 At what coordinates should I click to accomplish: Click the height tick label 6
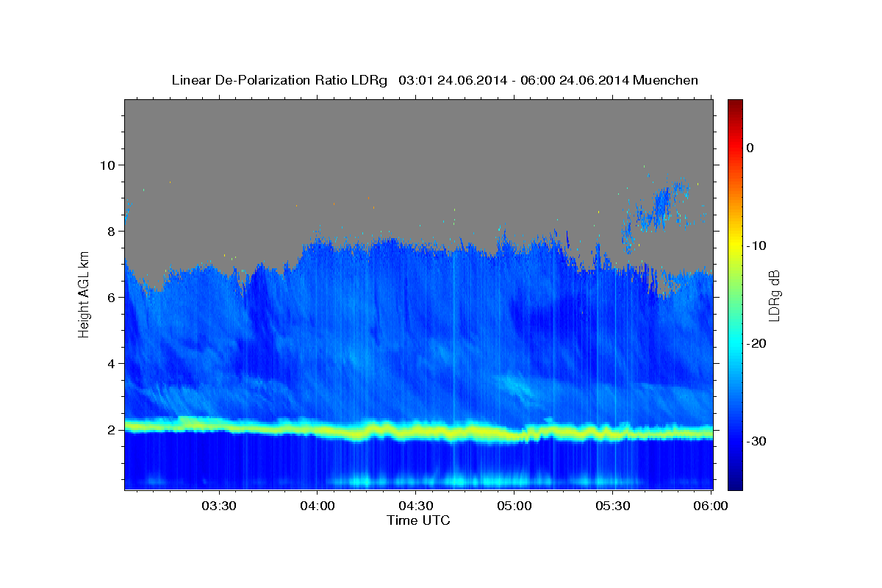coord(112,297)
